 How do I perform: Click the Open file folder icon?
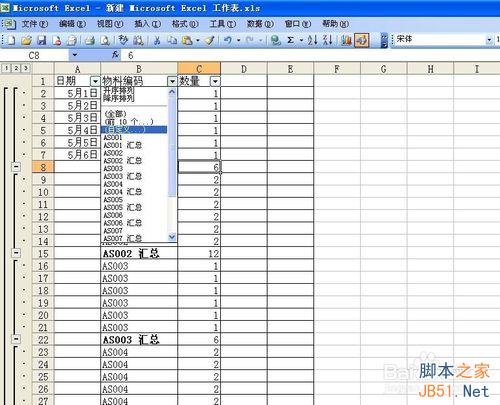coord(26,40)
